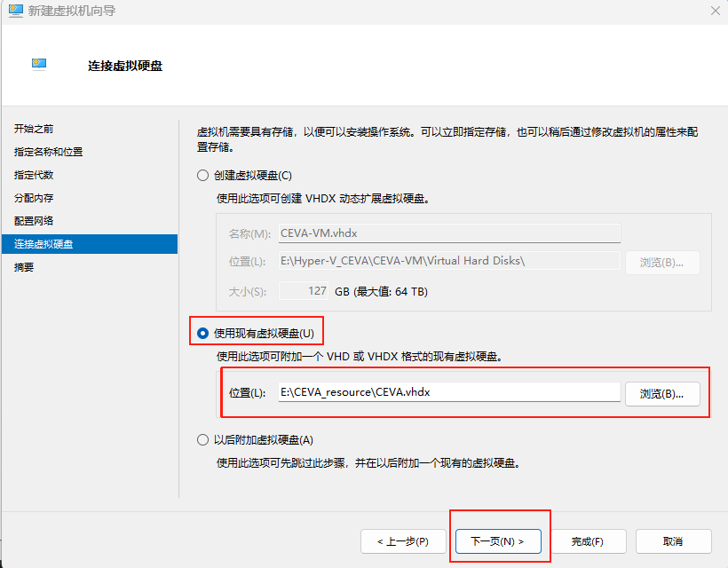Click the 127 GB size field
Screen dimensions: 728x568
coord(304,291)
